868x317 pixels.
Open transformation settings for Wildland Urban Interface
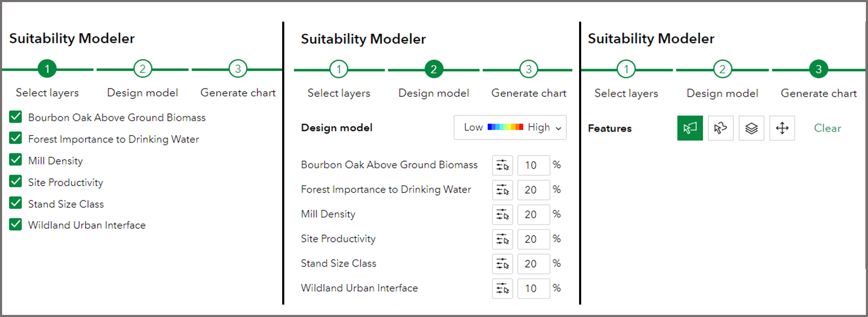(503, 288)
